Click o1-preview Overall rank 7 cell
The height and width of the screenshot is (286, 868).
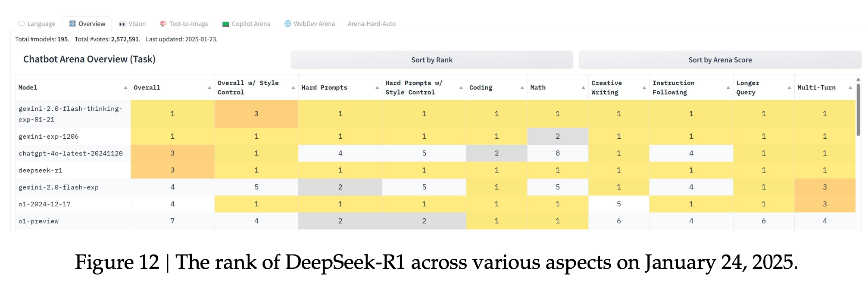click(172, 221)
